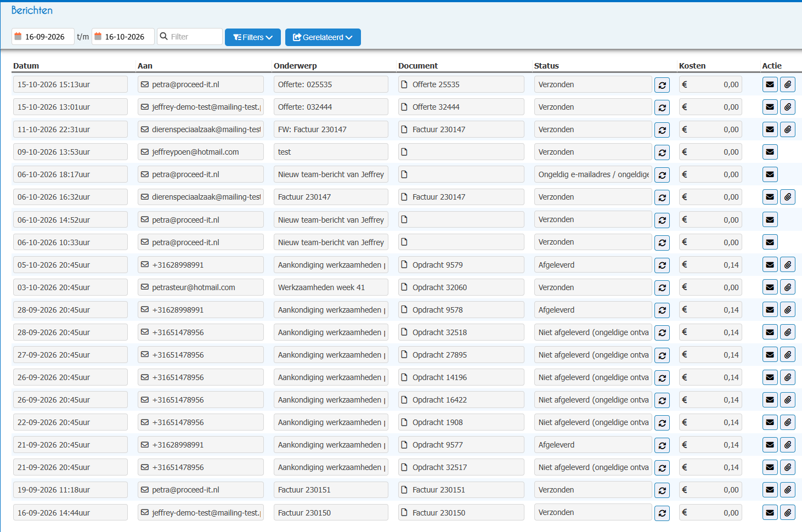The height and width of the screenshot is (532, 802).
Task: Select recipient petrasteur@hotmail.com
Action: click(x=201, y=287)
